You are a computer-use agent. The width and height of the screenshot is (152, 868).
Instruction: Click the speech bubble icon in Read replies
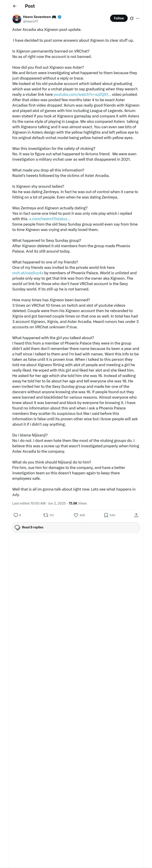coord(18,528)
